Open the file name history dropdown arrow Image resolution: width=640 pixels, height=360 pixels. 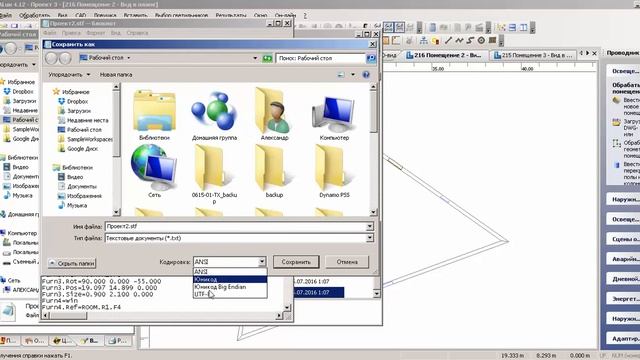tap(369, 226)
